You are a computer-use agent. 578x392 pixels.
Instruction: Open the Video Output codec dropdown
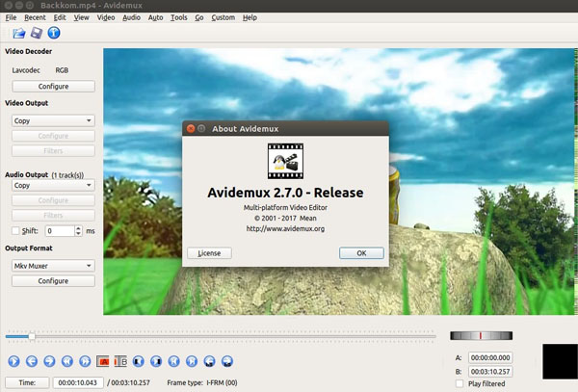click(53, 120)
